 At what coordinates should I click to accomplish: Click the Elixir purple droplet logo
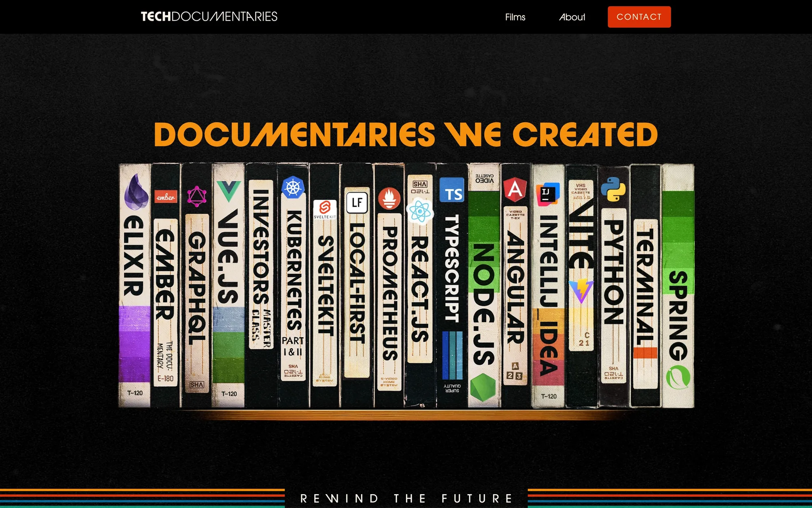[136, 191]
